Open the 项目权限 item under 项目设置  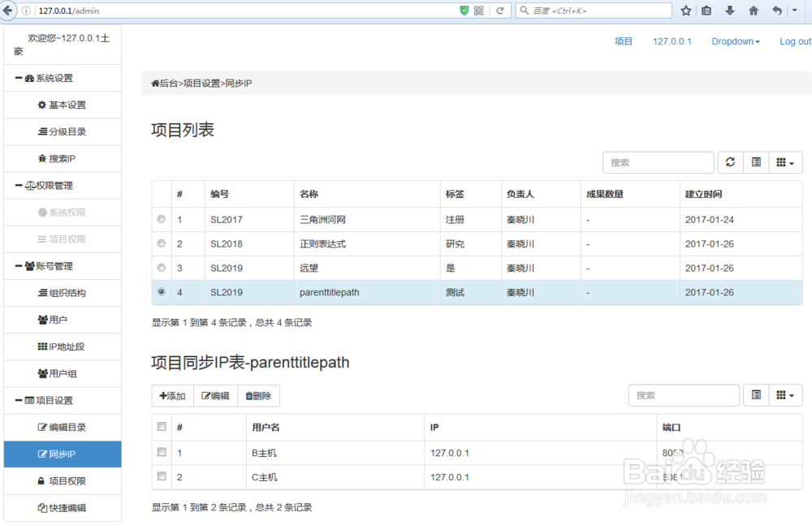tap(62, 481)
